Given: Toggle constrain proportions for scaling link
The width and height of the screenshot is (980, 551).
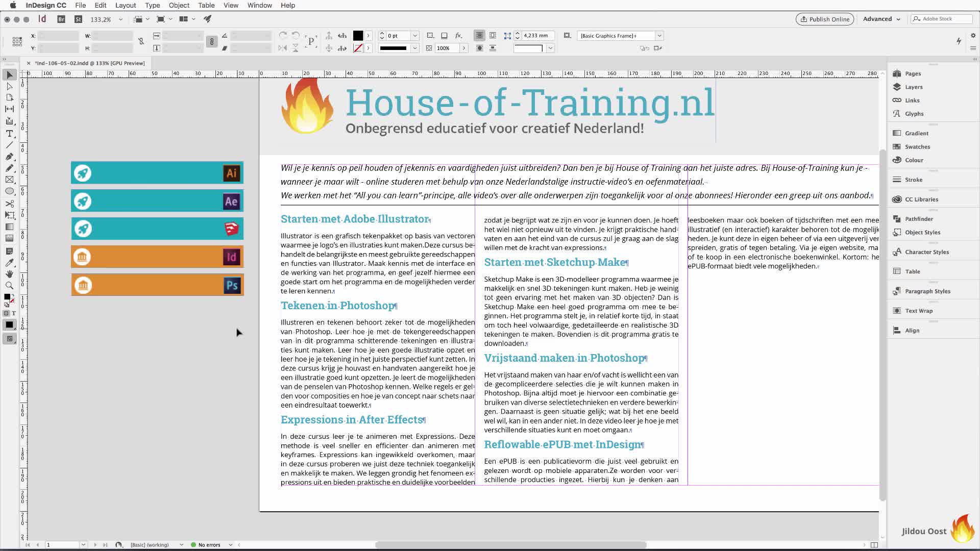Looking at the screenshot, I should tap(212, 42).
